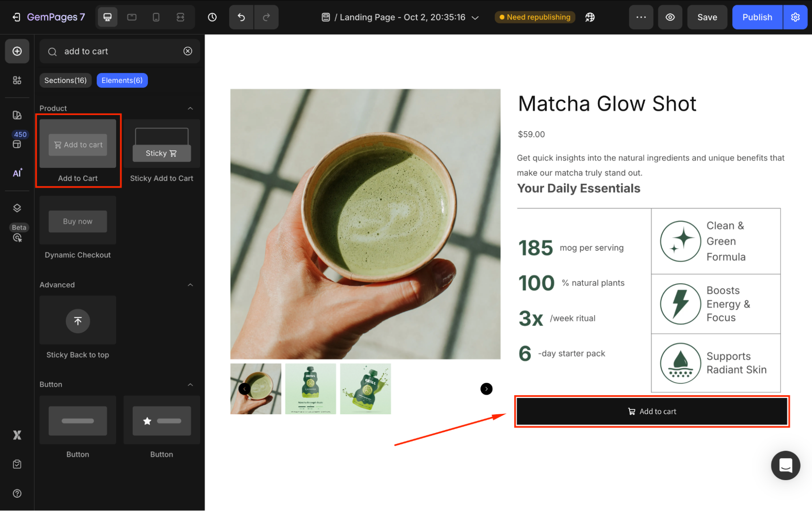Switch to the Sections(16) tab
Viewport: 812px width, 511px height.
[x=65, y=80]
